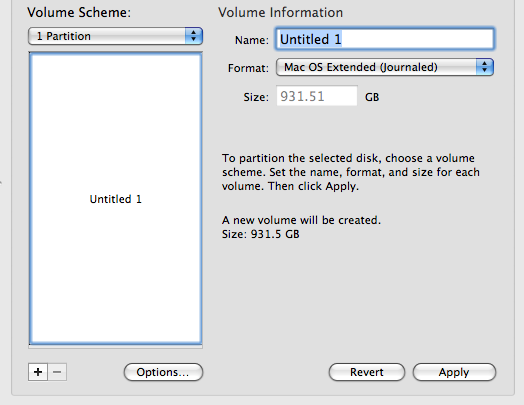Click the GB unit label
524x405 pixels.
[x=372, y=97]
